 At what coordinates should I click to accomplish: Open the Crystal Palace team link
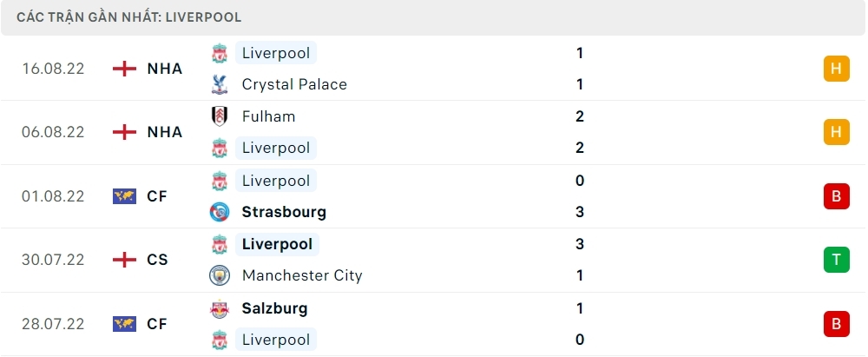click(294, 84)
